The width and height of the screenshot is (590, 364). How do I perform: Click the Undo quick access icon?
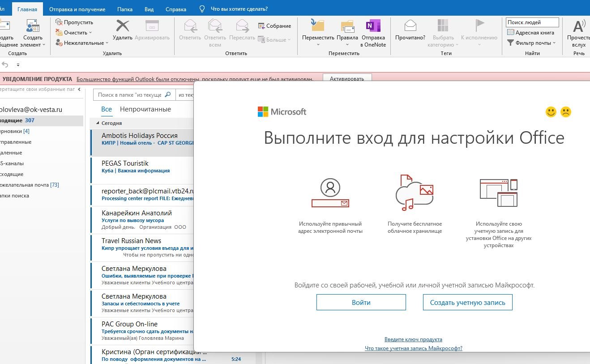[x=5, y=65]
